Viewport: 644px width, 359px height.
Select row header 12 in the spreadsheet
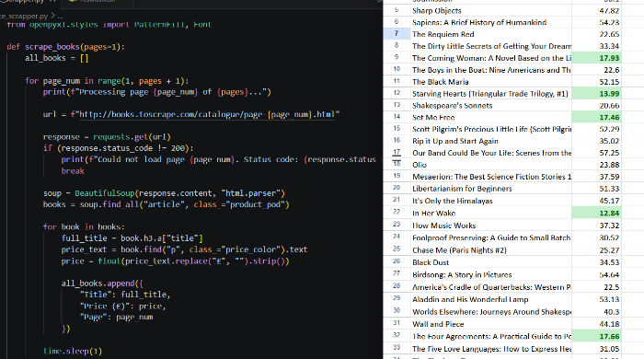click(x=397, y=93)
